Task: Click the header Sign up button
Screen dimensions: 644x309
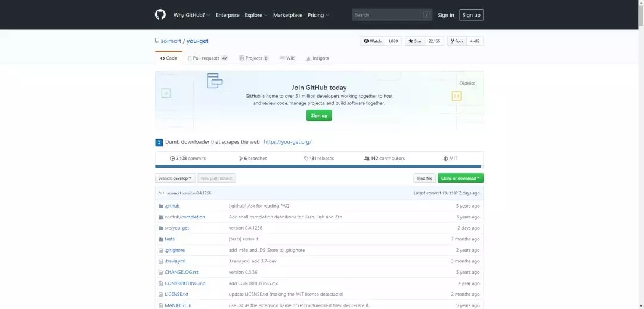Action: (x=471, y=15)
